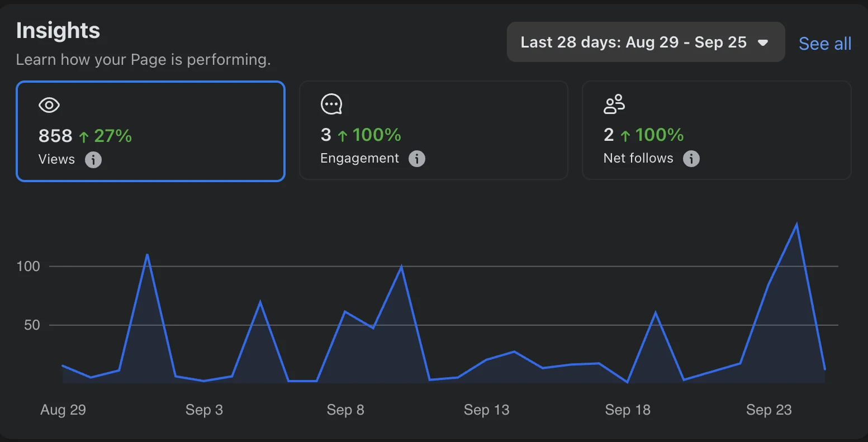Click the chart peak just above 100 near Aug 29
868x442 pixels.
(147, 255)
